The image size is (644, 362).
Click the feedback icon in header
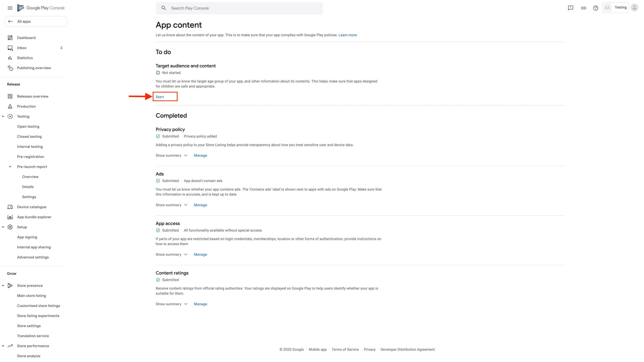tap(571, 8)
